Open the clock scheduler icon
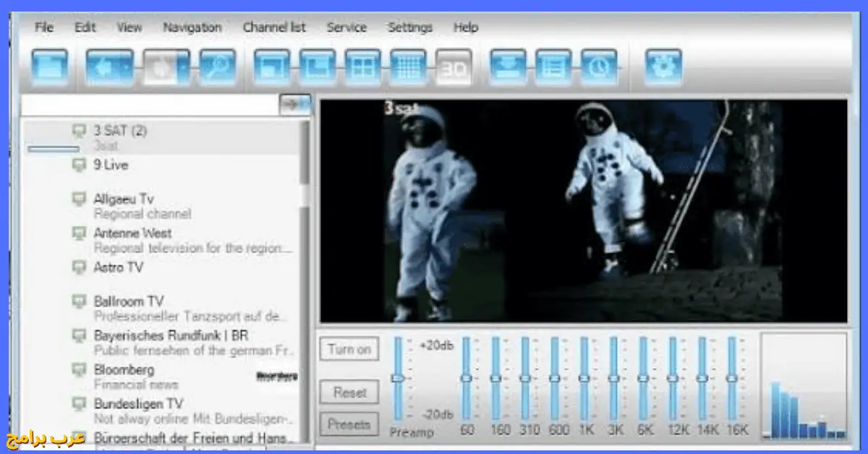Image resolution: width=868 pixels, height=454 pixels. tap(600, 68)
